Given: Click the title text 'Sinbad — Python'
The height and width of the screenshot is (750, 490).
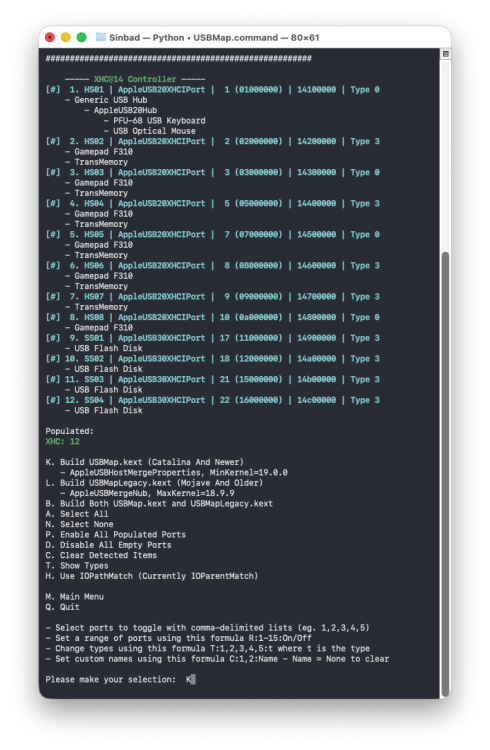Looking at the screenshot, I should click(146, 37).
